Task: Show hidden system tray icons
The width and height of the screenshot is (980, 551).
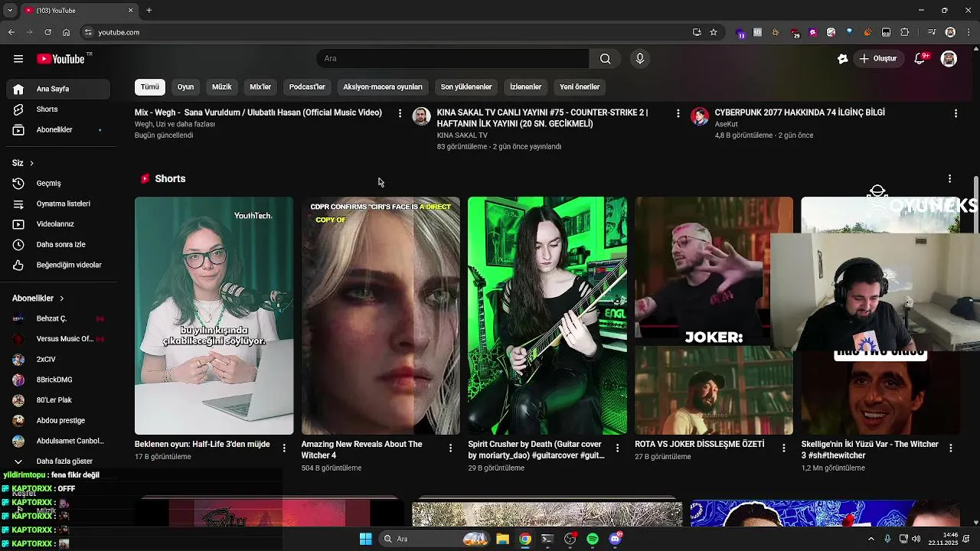Action: click(871, 539)
